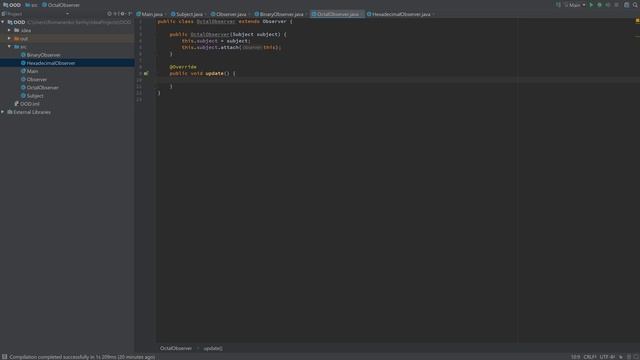This screenshot has height=360, width=640.
Task: Click src in the navigation bar
Action: click(x=32, y=5)
